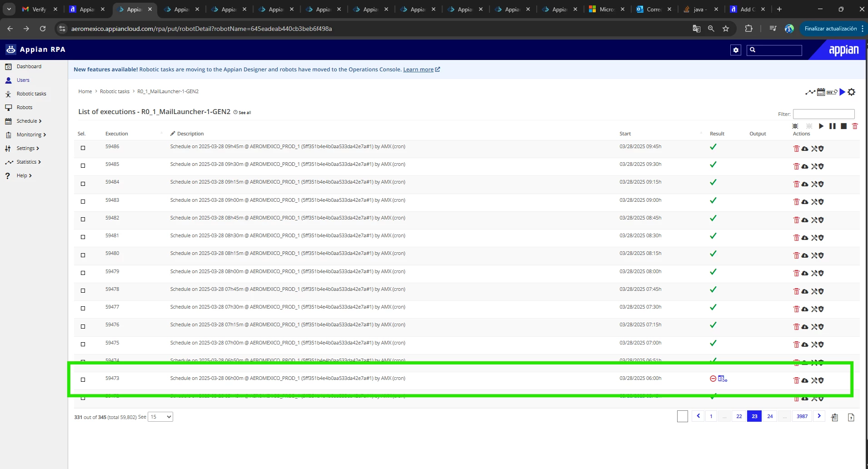Click Robotic tasks in the breadcrumb

pyautogui.click(x=115, y=91)
